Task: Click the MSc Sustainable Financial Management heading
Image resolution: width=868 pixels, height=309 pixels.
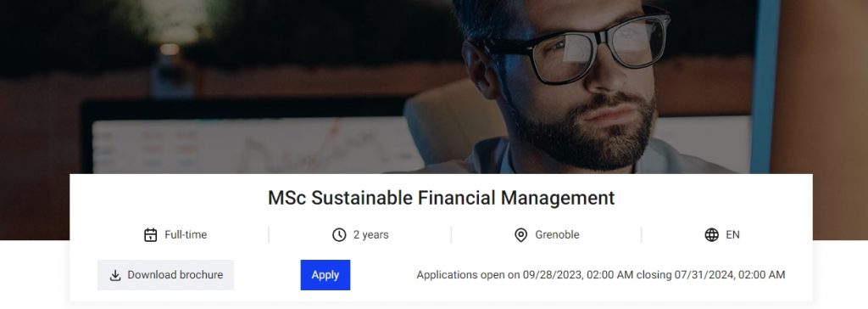Action: point(441,198)
